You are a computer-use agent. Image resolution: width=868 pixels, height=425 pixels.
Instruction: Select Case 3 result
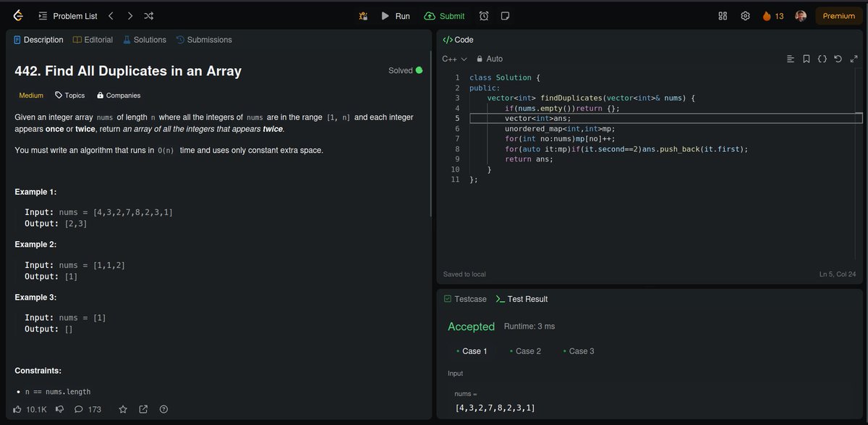(x=579, y=351)
